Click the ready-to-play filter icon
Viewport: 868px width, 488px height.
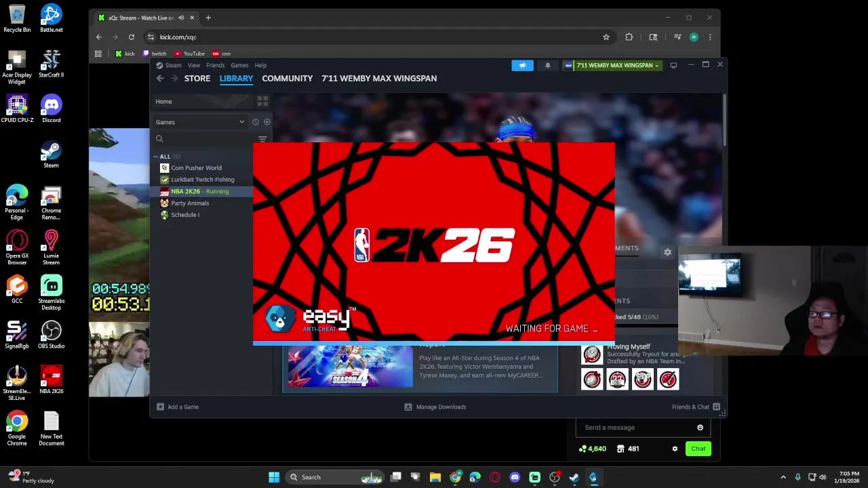click(x=267, y=122)
